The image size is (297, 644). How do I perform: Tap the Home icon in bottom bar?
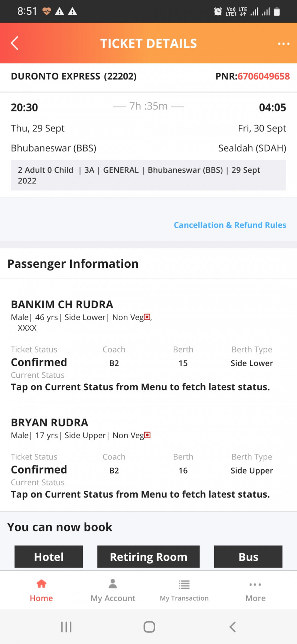pyautogui.click(x=41, y=584)
